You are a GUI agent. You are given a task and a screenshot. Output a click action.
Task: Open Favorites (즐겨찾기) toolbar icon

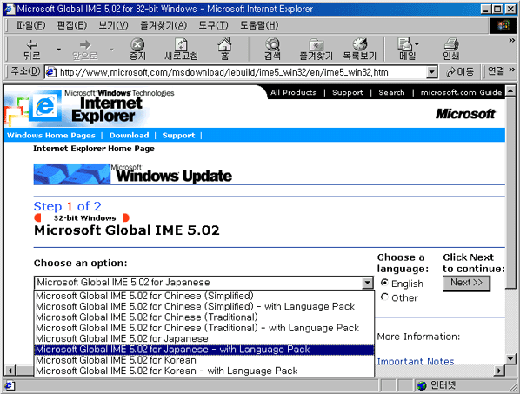pos(316,49)
